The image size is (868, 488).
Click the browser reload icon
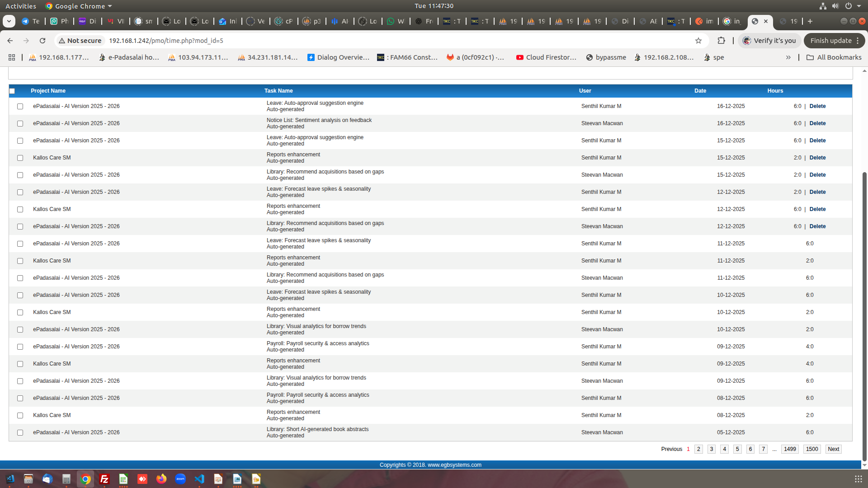[x=42, y=41]
